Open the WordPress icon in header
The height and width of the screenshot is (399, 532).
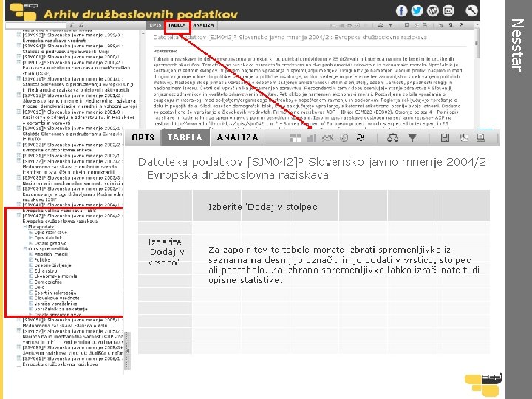[432, 10]
